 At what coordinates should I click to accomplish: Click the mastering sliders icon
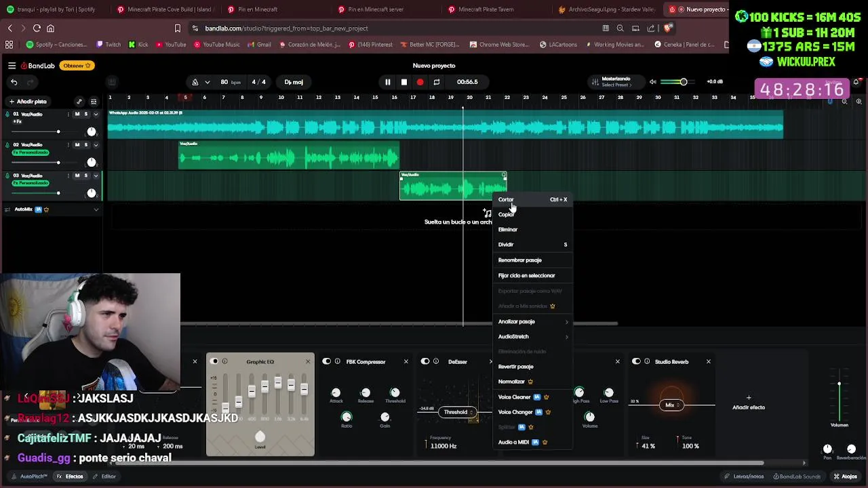point(595,82)
